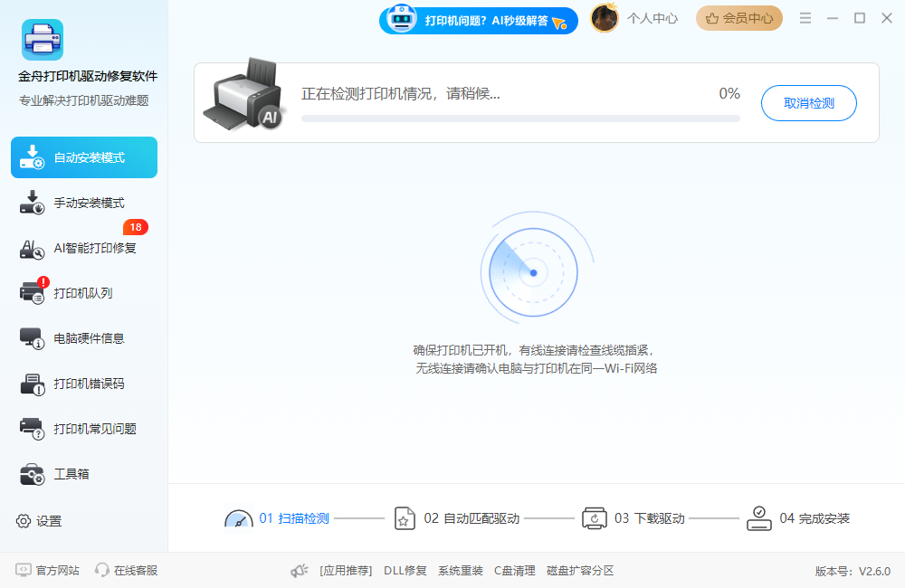View 电脑硬件信息 hardware info icon
Viewport: 905px width, 588px height.
coord(31,337)
